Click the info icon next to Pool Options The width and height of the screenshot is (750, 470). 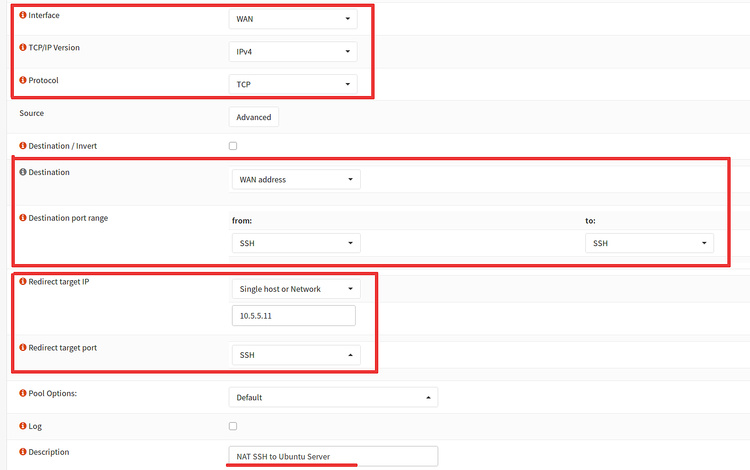[x=23, y=393]
